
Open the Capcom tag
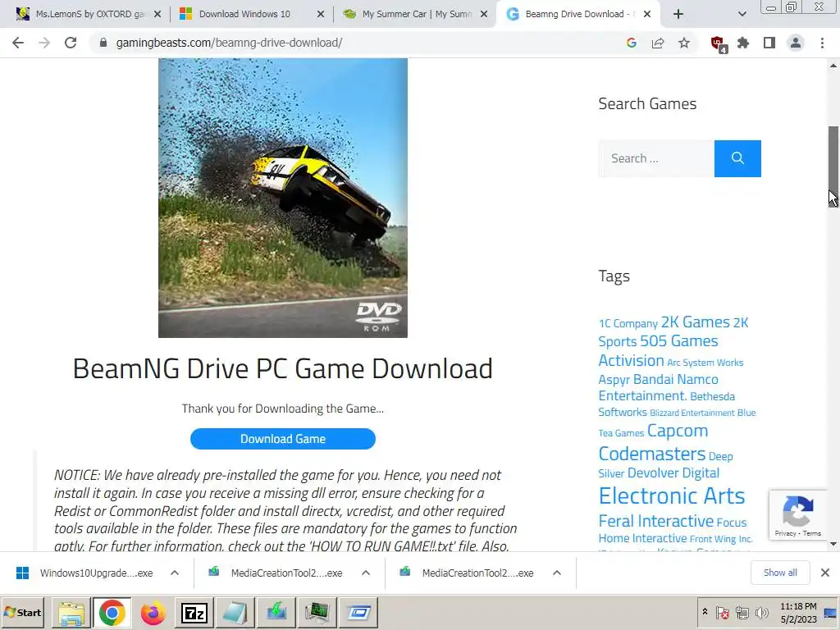click(x=677, y=431)
